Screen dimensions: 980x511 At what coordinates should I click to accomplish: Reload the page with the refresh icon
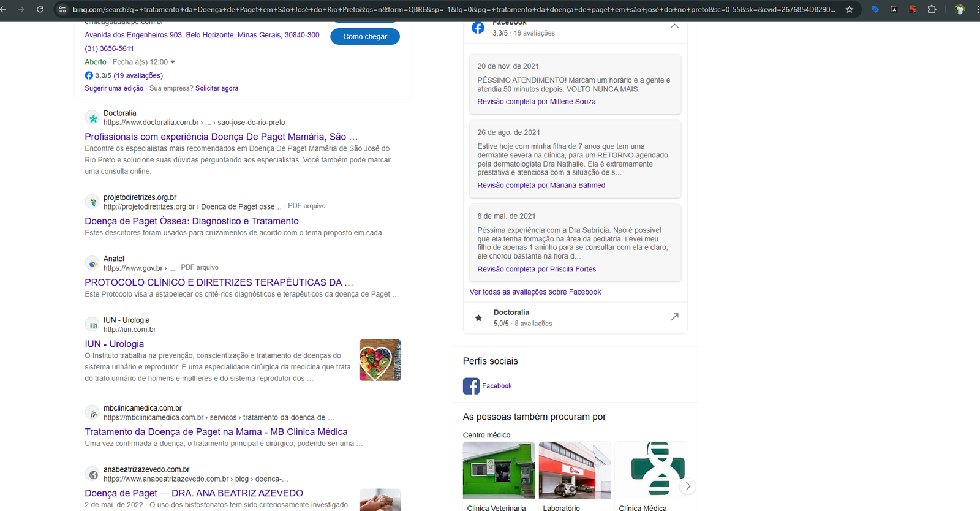pos(40,9)
